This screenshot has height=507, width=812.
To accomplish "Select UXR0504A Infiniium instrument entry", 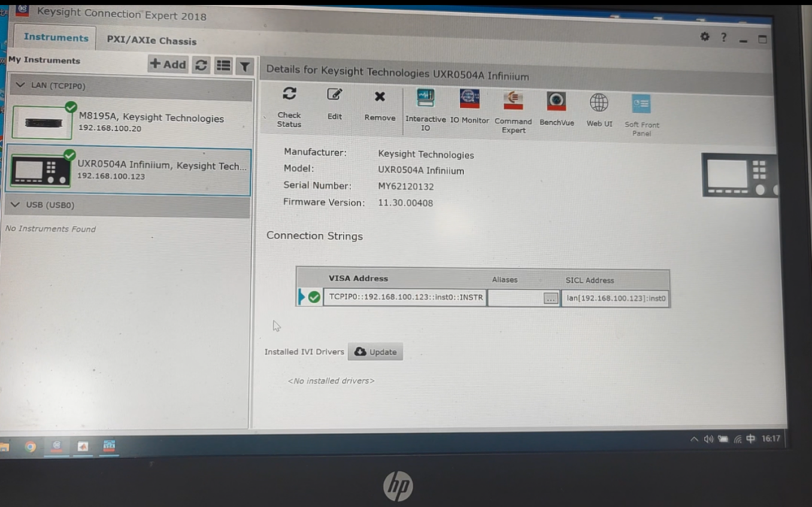I will tap(129, 171).
